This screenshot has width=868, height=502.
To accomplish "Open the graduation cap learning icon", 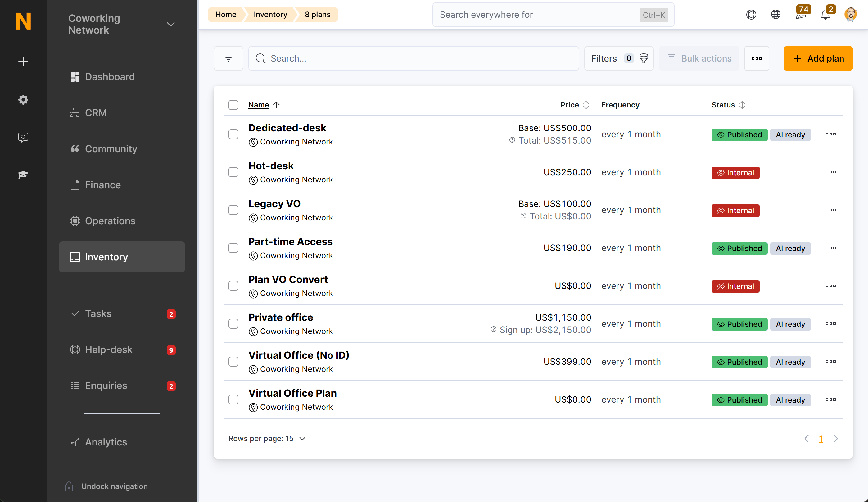I will [x=23, y=175].
